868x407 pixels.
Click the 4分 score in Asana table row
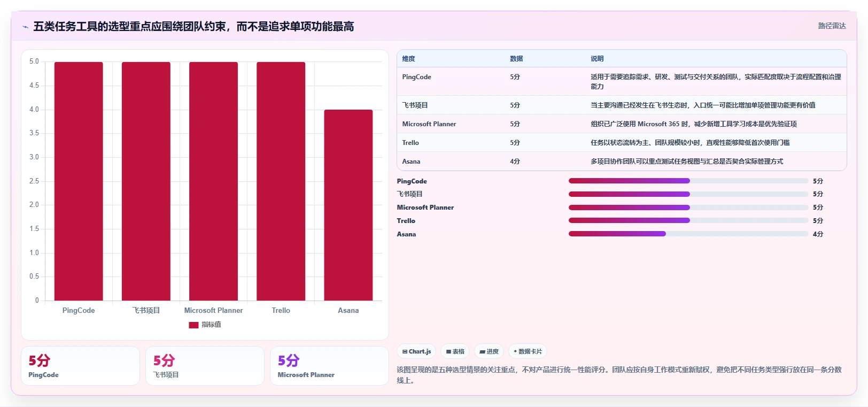[x=515, y=162]
